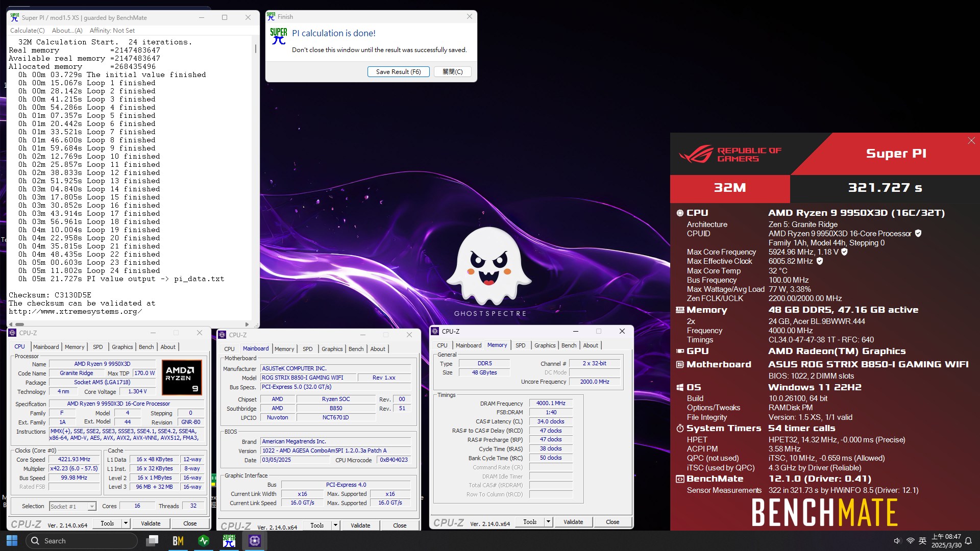Screen dimensions: 980x551
Task: Click the AMD Ryzen 9 logo
Action: pyautogui.click(x=182, y=378)
